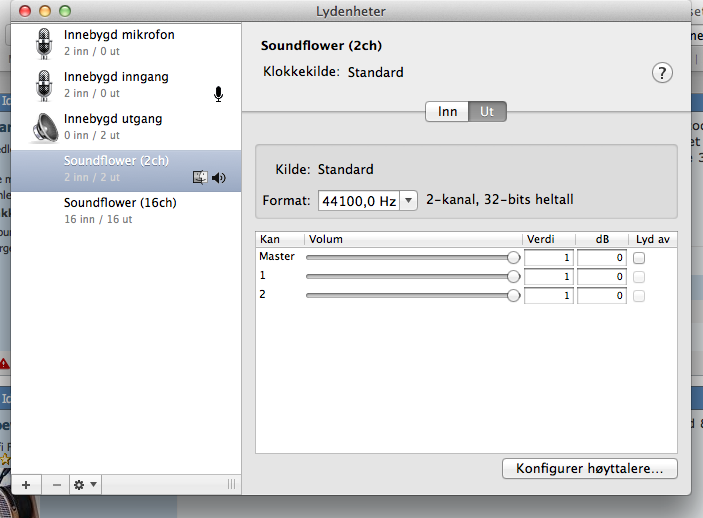The width and height of the screenshot is (703, 518).
Task: Click the default output speaker badge on Soundflower (2ch)
Action: pos(219,178)
